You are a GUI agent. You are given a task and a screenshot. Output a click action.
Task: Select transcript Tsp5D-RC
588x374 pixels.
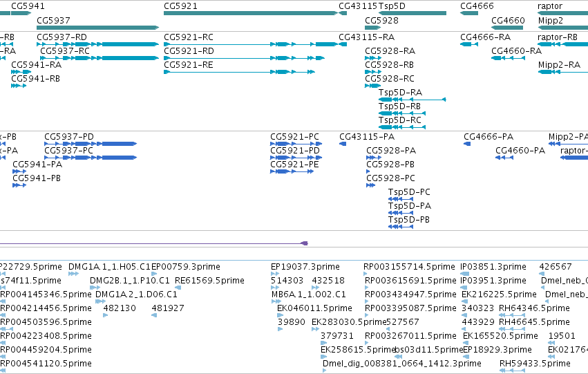[402, 127]
